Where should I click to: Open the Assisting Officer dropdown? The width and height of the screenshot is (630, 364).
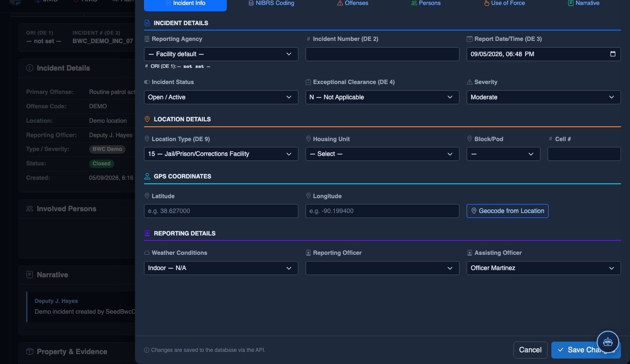(544, 268)
